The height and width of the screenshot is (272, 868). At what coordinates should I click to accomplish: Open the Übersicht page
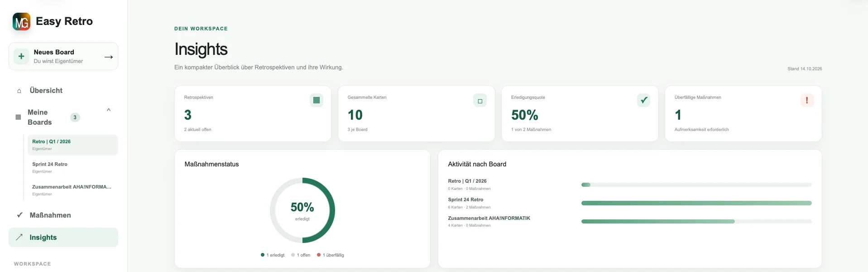pos(63,91)
